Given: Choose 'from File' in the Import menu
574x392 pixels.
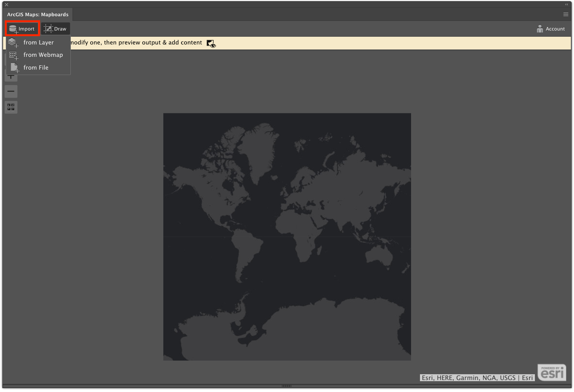Looking at the screenshot, I should [38, 67].
